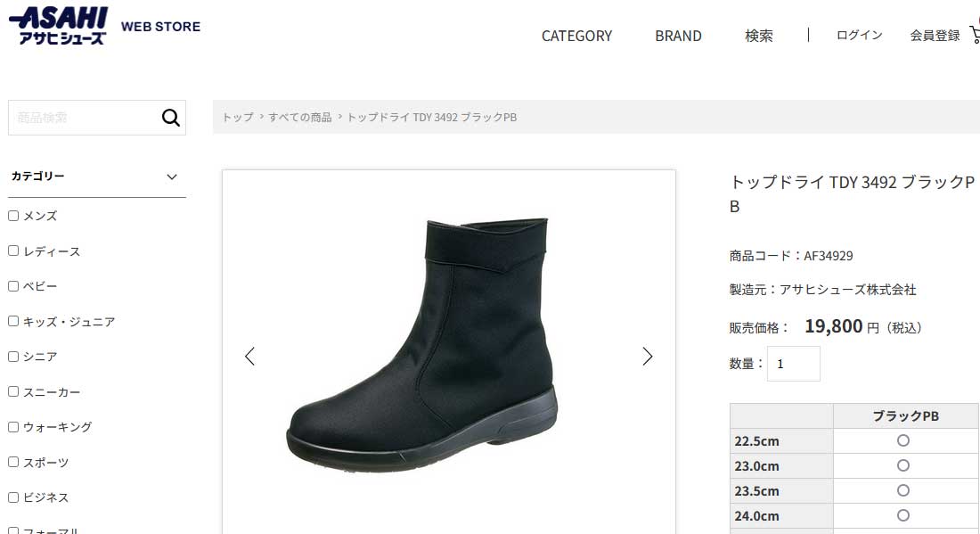Select the 23.5cm size radio button

903,491
